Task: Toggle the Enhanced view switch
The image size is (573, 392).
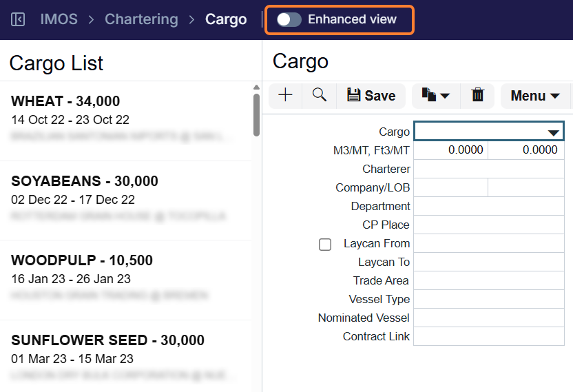Action: (x=289, y=19)
